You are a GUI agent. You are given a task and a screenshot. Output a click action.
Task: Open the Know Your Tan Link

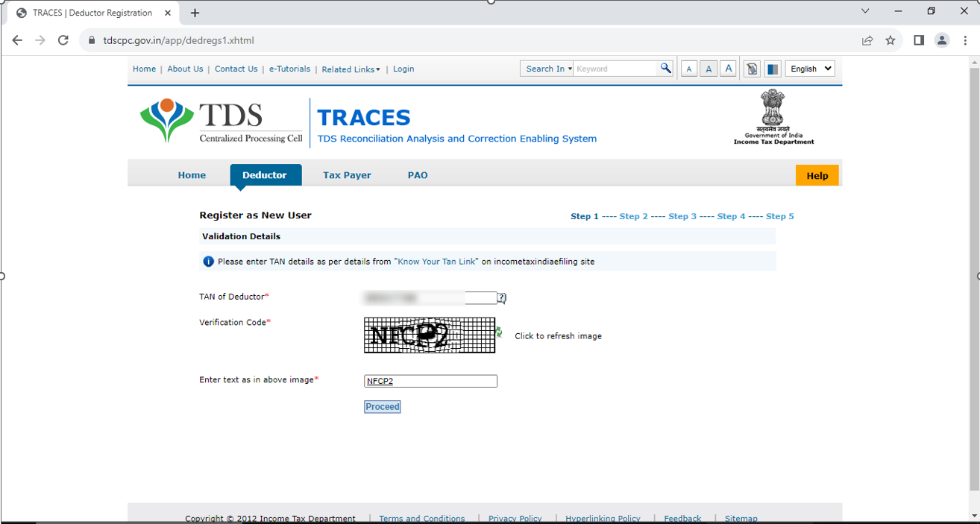[x=436, y=262]
